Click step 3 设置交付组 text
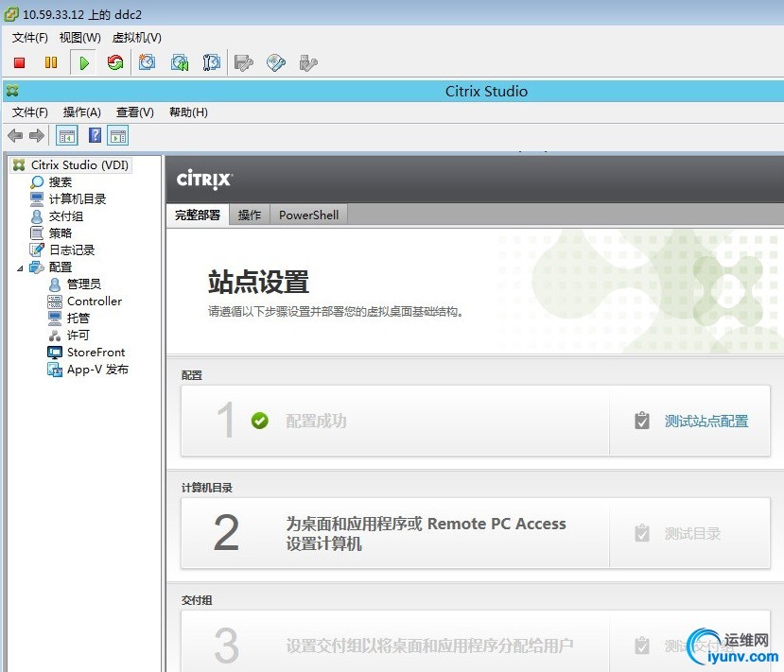The width and height of the screenshot is (784, 672). click(x=429, y=646)
